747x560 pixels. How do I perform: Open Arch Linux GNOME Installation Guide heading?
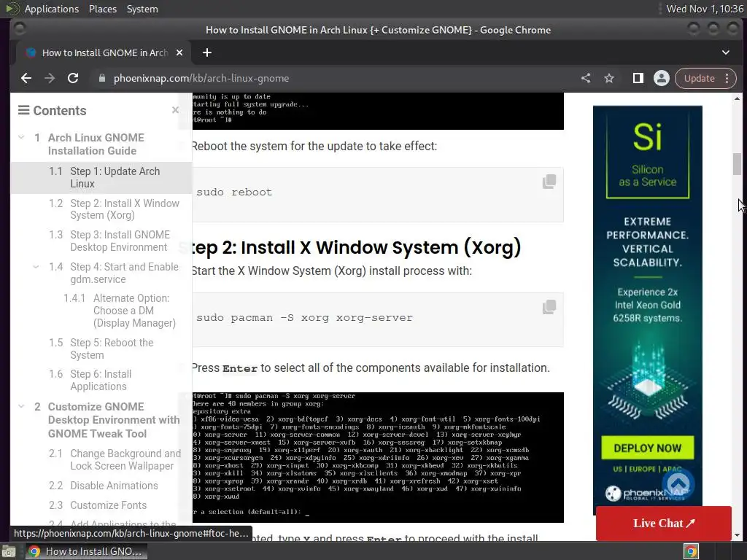[96, 144]
